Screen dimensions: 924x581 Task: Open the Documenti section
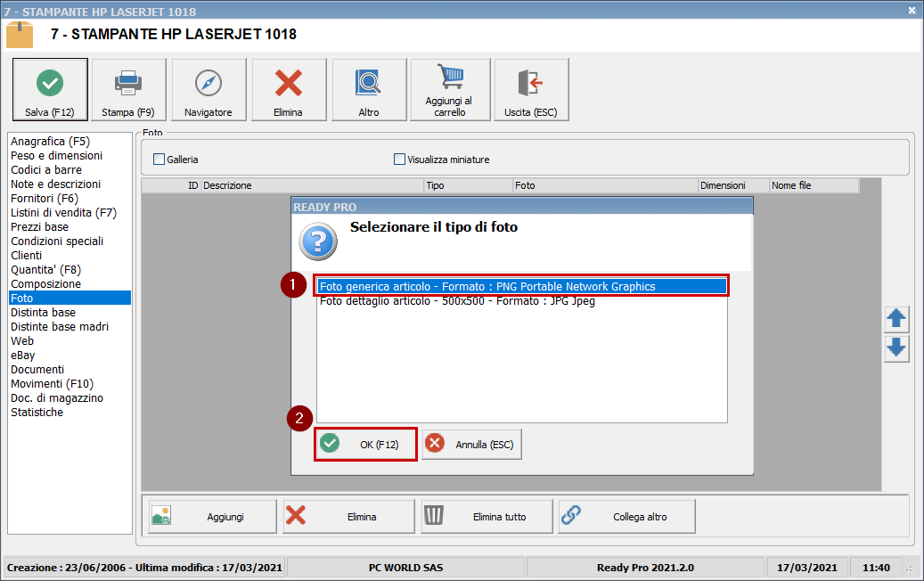pyautogui.click(x=37, y=370)
